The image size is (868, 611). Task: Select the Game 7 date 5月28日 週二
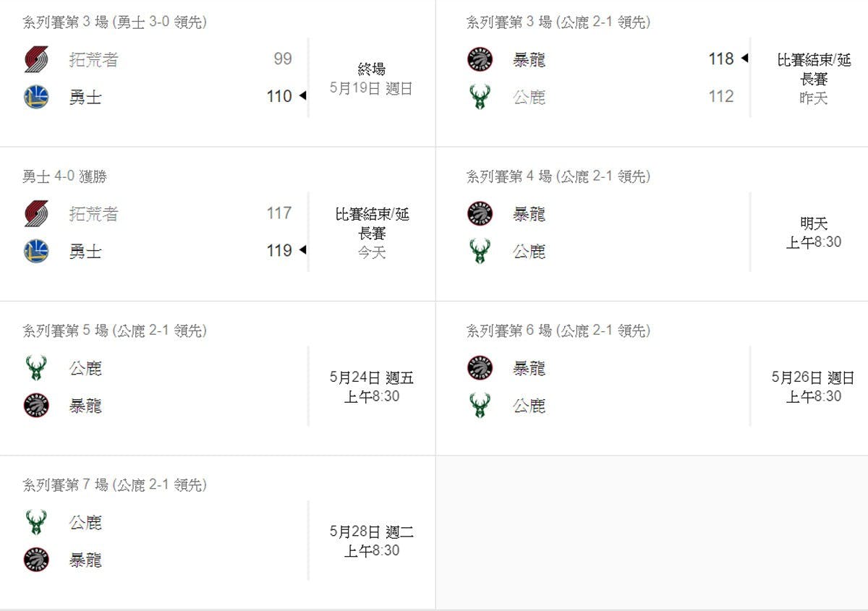tap(371, 532)
